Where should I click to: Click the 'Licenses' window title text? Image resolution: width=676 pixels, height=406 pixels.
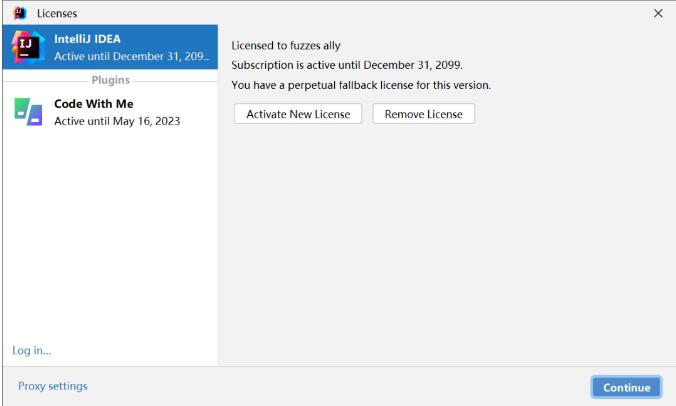click(x=56, y=12)
